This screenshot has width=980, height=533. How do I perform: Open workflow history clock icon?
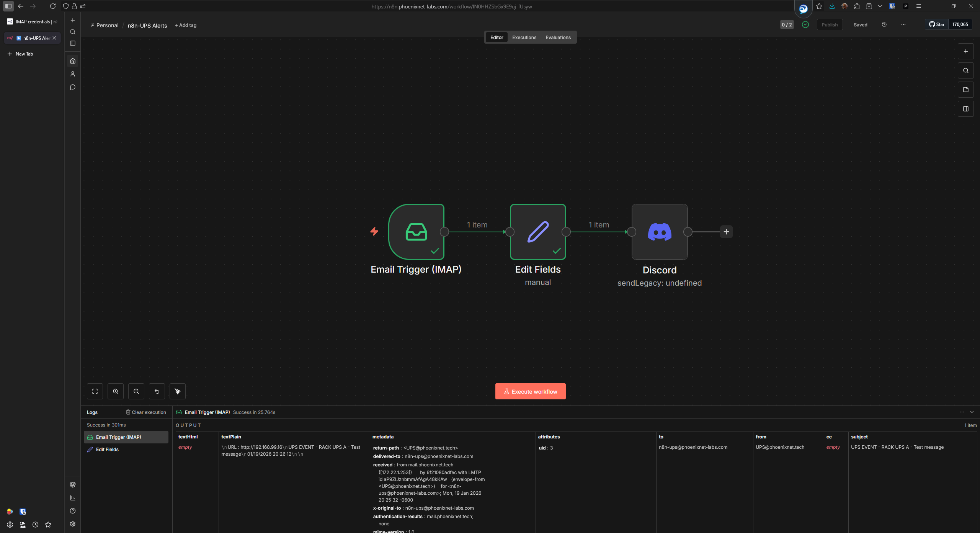(x=884, y=25)
